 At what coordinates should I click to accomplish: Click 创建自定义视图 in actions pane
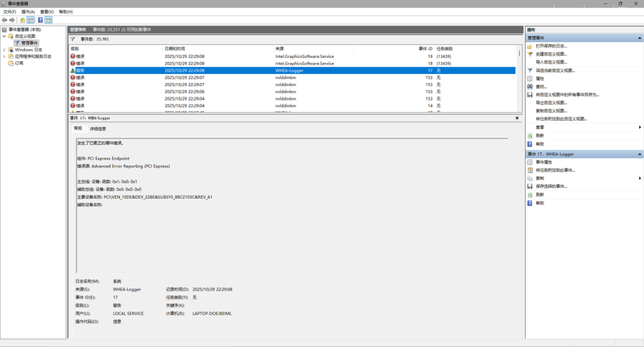(x=556, y=54)
